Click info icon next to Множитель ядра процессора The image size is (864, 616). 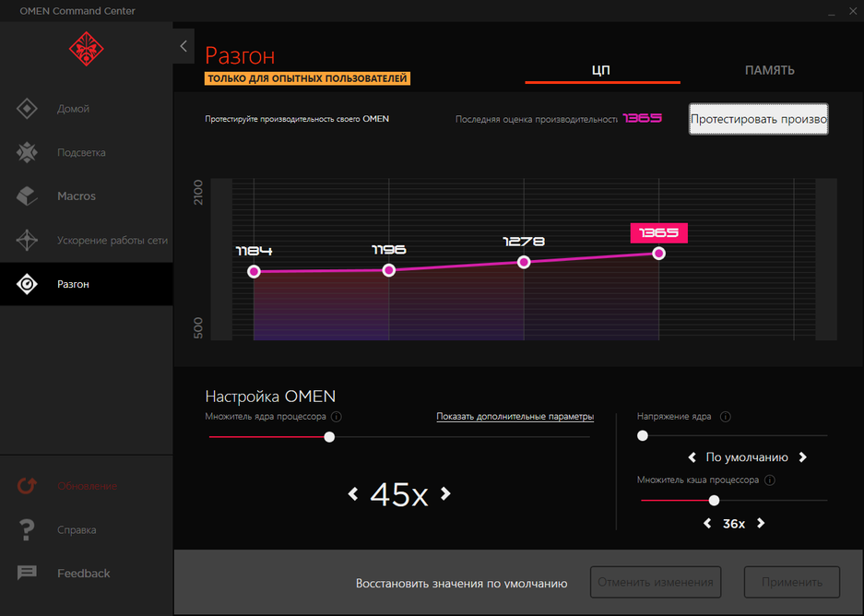coord(337,417)
